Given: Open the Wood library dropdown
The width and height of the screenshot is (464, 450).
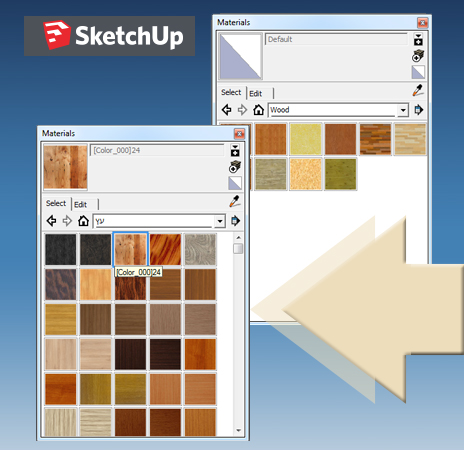Looking at the screenshot, I should [403, 110].
